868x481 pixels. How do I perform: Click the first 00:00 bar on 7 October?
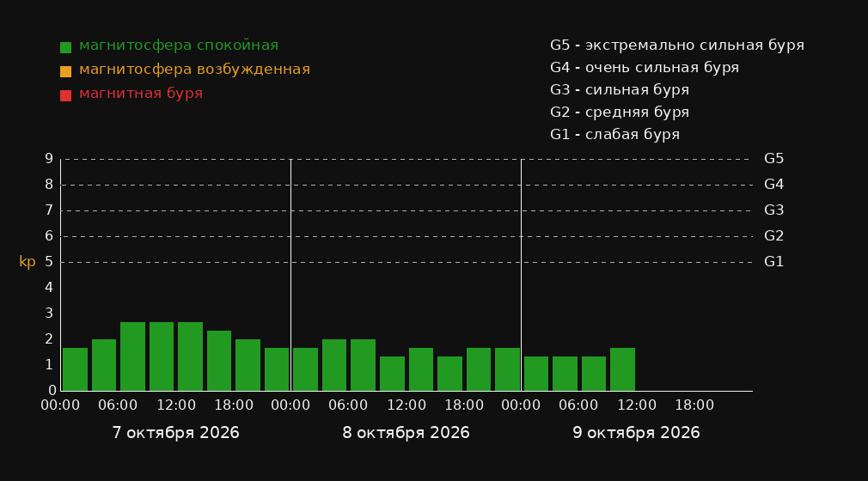(x=76, y=369)
